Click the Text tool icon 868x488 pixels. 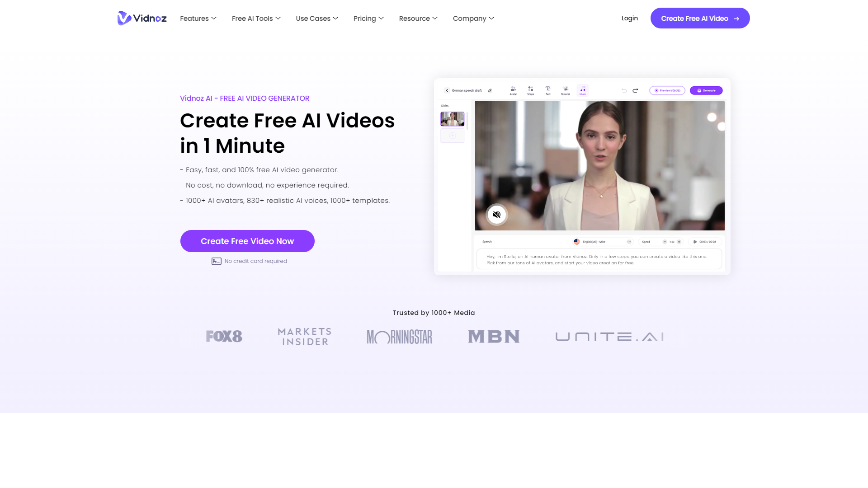pyautogui.click(x=547, y=90)
